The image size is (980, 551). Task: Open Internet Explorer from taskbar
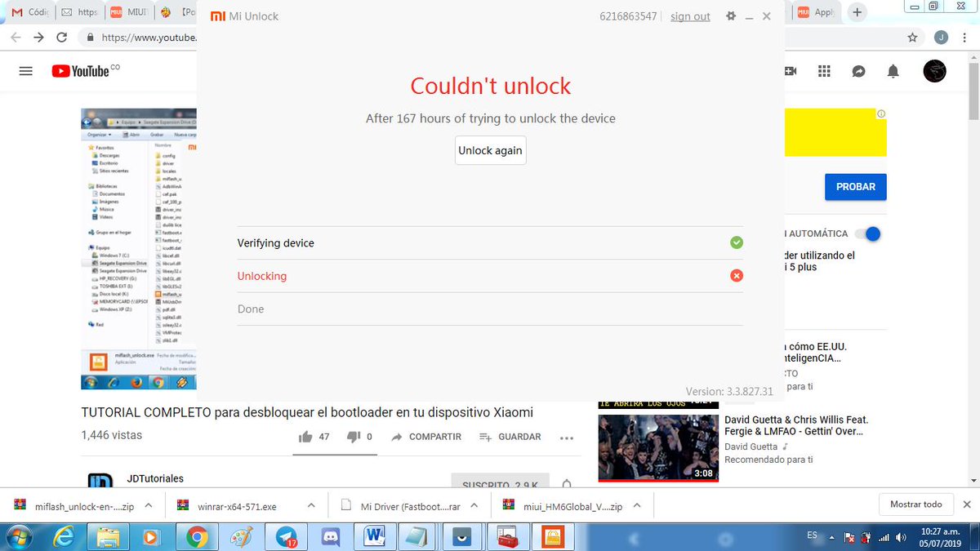point(64,537)
